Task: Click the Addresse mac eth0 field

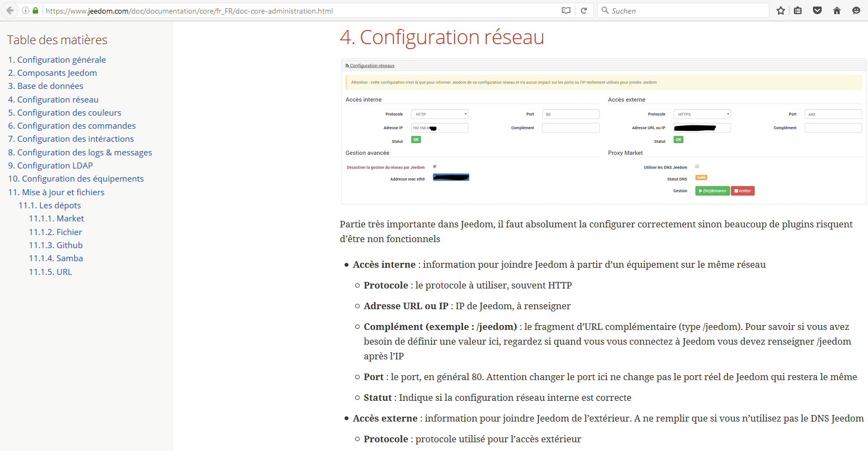Action: pos(451,177)
